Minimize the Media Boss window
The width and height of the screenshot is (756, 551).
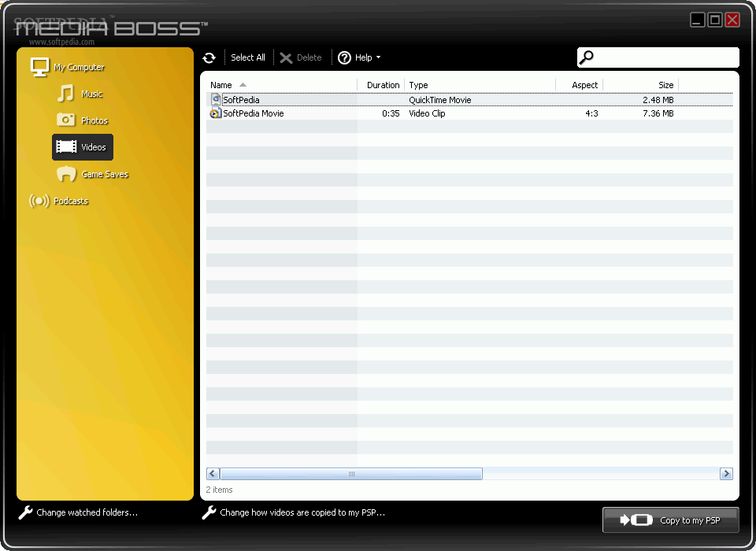click(697, 20)
